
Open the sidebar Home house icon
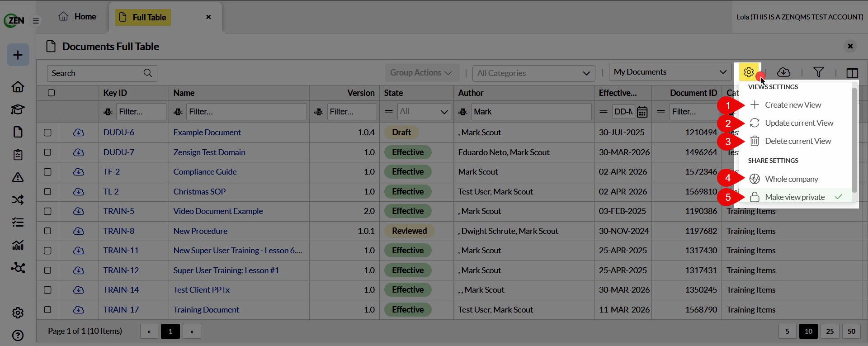(18, 86)
